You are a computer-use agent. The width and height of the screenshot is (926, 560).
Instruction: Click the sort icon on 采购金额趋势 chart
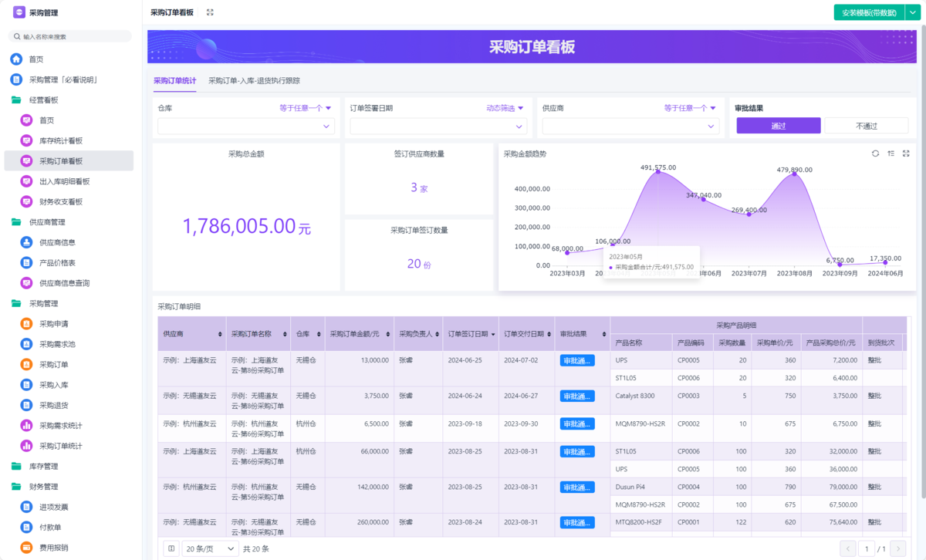point(891,153)
